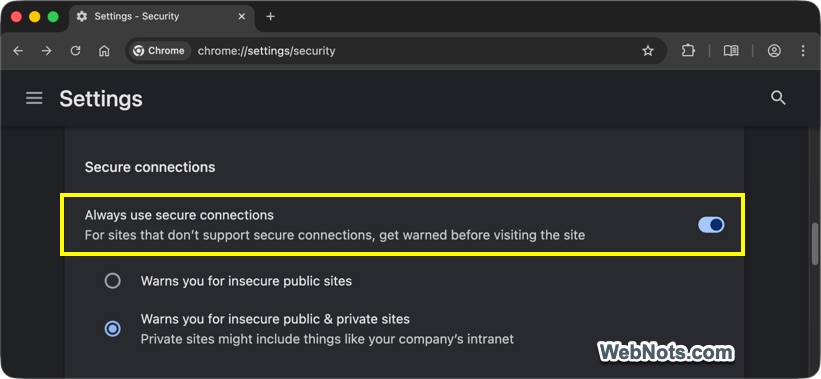Screen dimensions: 821x379
Task: Search settings with the magnifier icon
Action: tap(778, 98)
